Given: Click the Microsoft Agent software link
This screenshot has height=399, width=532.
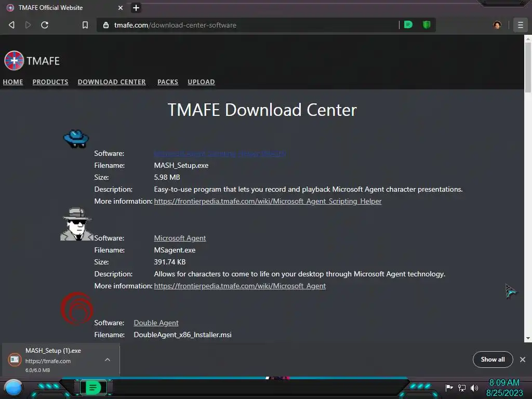Looking at the screenshot, I should coord(180,238).
